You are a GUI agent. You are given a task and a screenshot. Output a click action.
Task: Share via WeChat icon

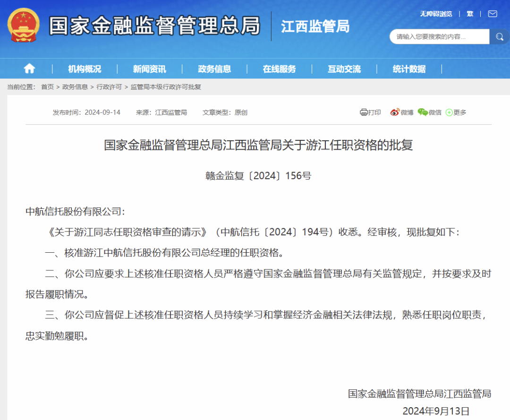(423, 112)
